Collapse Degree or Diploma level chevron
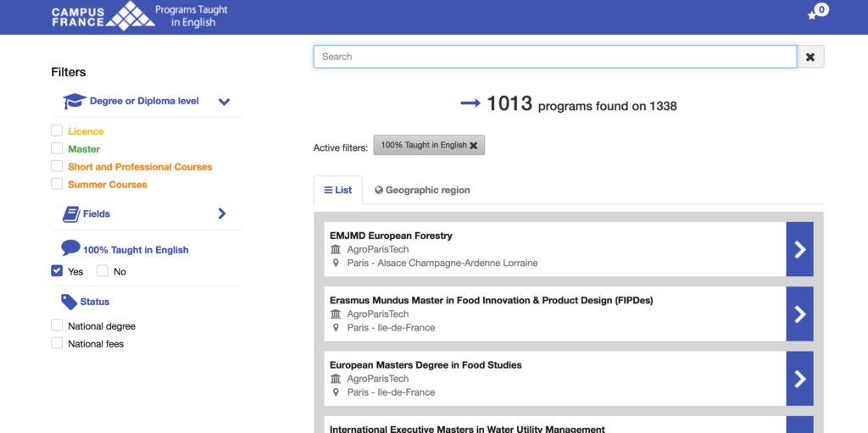Image resolution: width=868 pixels, height=433 pixels. 224,102
